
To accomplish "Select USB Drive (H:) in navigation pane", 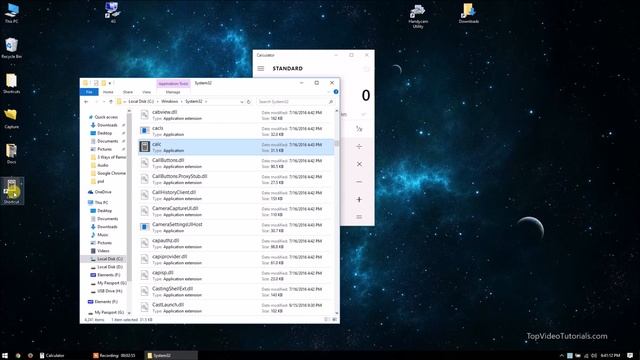I will point(109,291).
